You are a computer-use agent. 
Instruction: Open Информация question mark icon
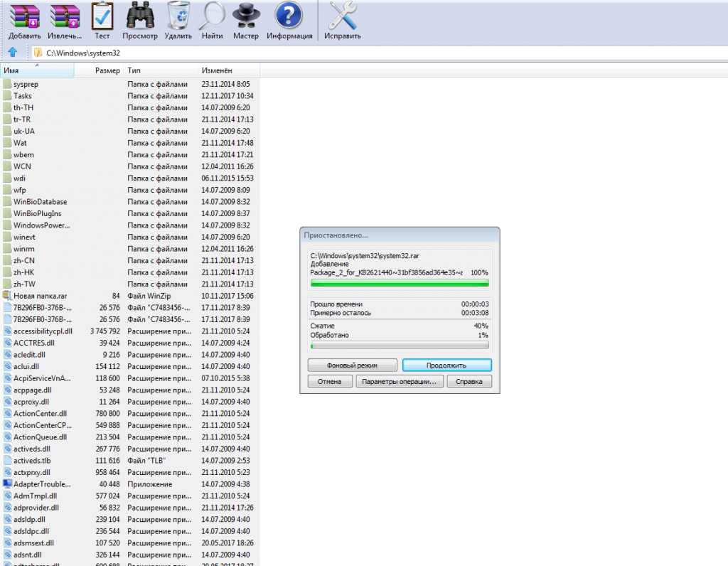tap(289, 16)
